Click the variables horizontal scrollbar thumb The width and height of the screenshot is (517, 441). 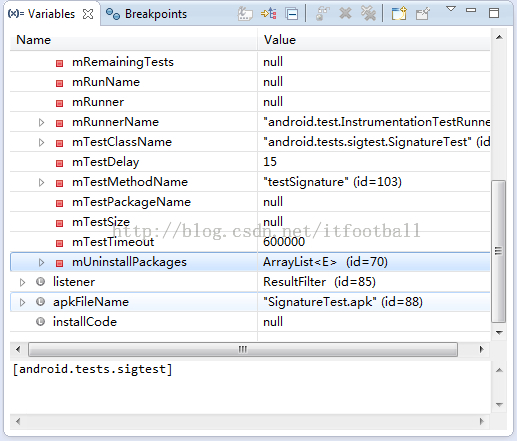[x=243, y=349]
